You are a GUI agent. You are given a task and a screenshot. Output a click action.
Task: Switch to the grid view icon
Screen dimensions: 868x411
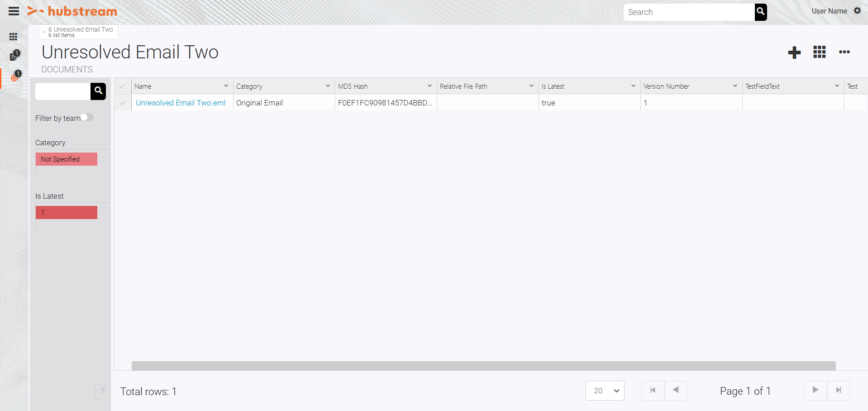[819, 52]
